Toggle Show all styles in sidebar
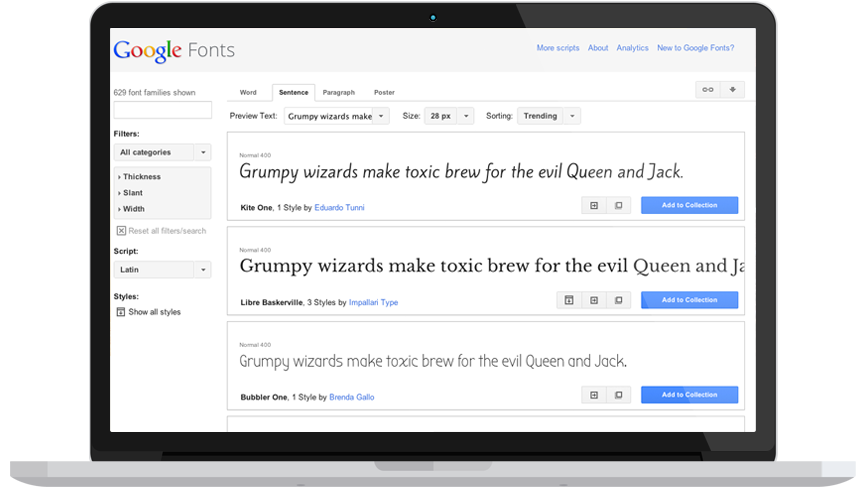 click(x=149, y=312)
